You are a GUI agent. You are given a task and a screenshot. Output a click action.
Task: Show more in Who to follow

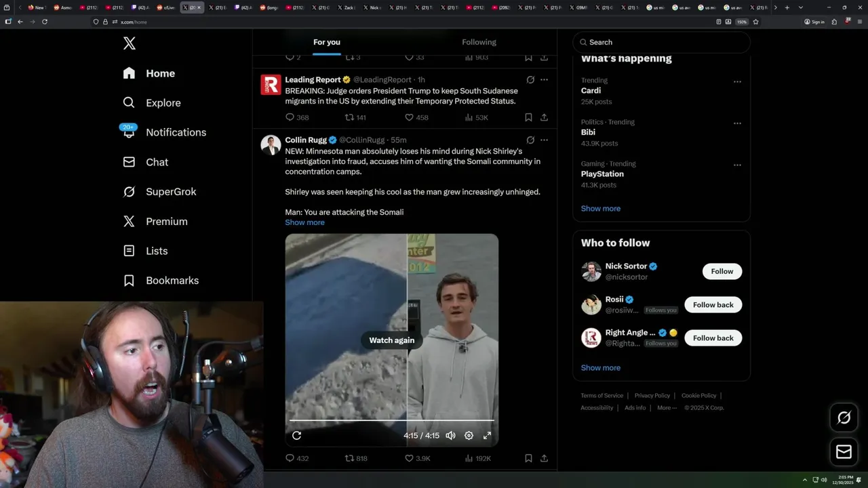tap(601, 368)
